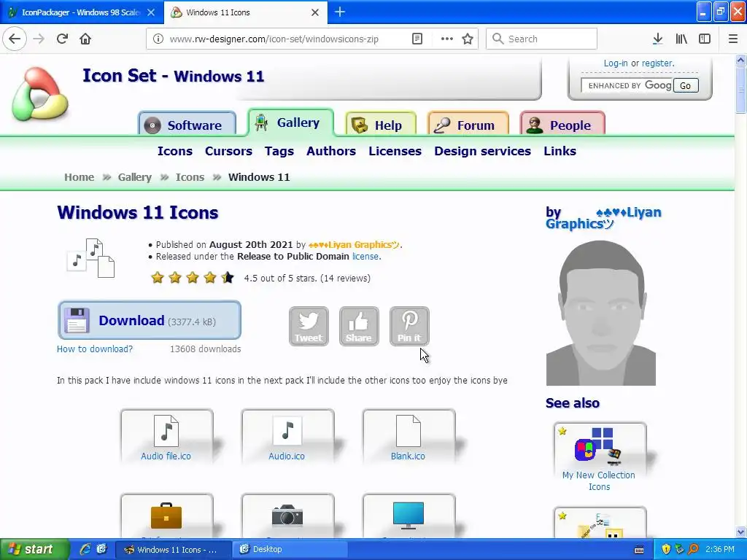Click the RealWorld Designer logo
The image size is (747, 560).
[40, 93]
